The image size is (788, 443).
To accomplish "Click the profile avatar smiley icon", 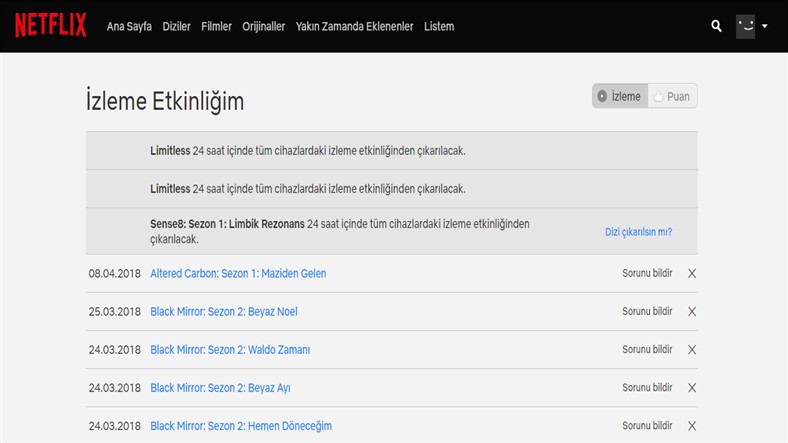I will point(746,26).
